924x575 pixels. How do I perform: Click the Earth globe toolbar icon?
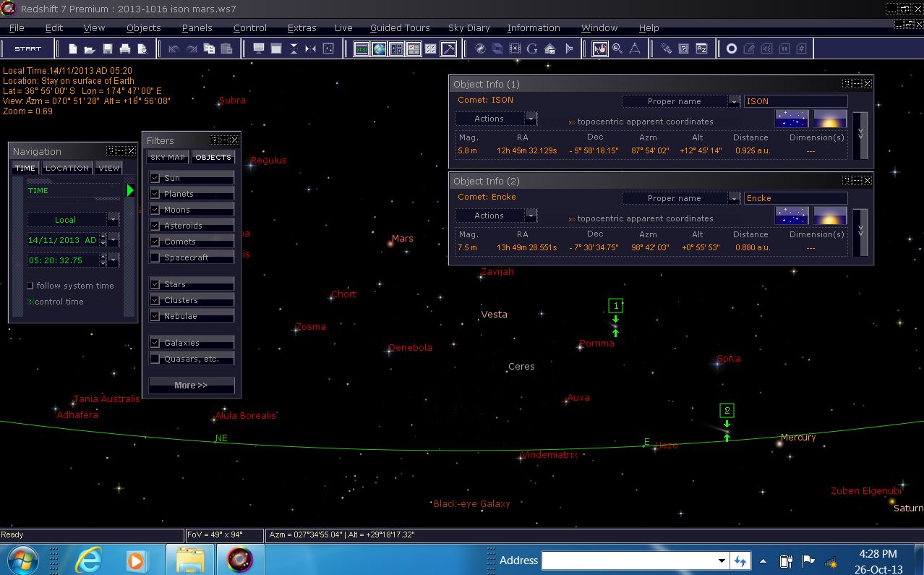(x=379, y=49)
